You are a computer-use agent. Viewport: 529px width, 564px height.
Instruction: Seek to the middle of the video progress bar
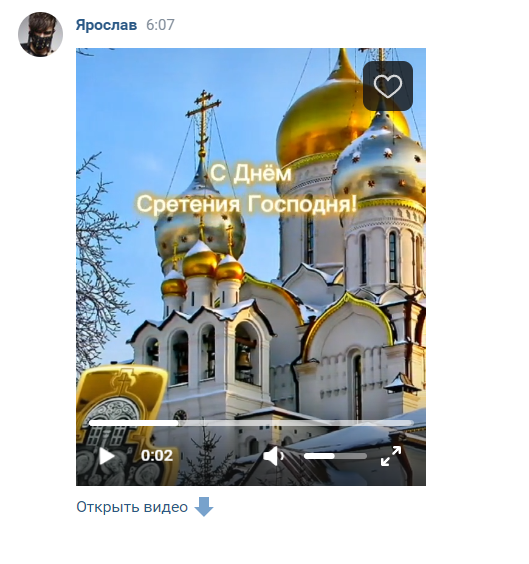click(251, 423)
